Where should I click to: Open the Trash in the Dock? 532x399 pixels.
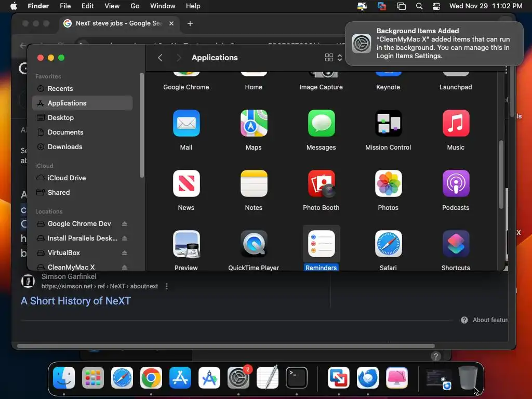point(468,378)
